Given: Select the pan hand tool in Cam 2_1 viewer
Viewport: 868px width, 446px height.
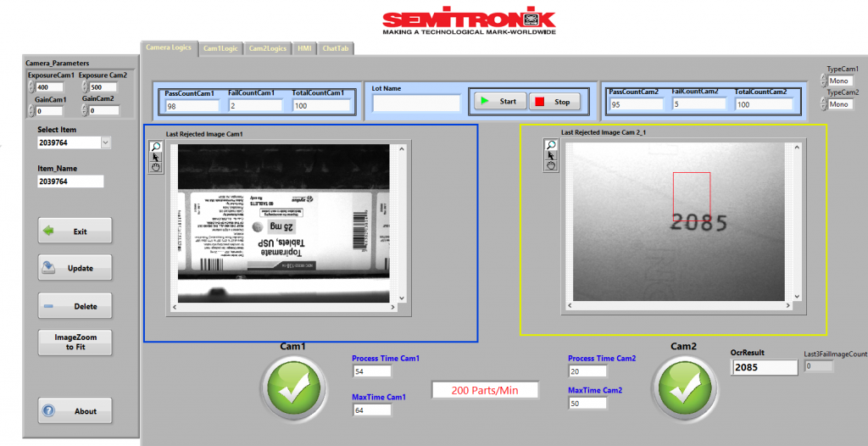Looking at the screenshot, I should click(551, 165).
